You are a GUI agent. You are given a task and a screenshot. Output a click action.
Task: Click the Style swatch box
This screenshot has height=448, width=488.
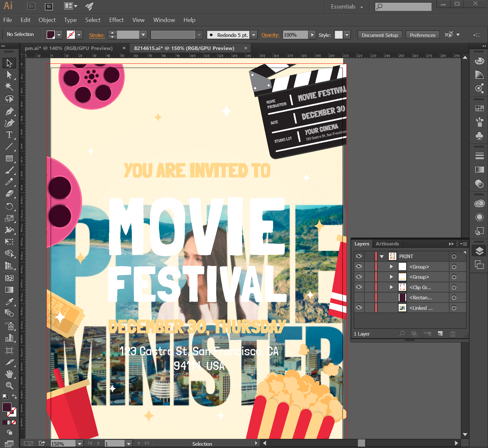pos(339,35)
